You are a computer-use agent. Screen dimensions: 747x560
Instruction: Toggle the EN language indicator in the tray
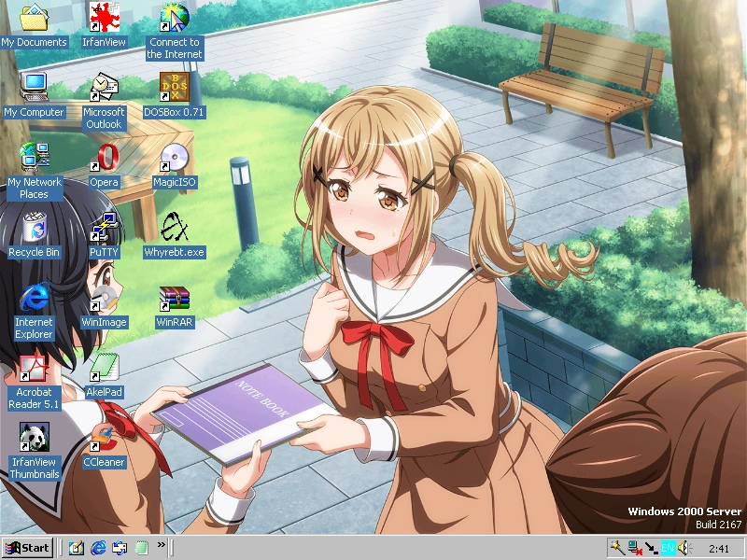tap(669, 548)
